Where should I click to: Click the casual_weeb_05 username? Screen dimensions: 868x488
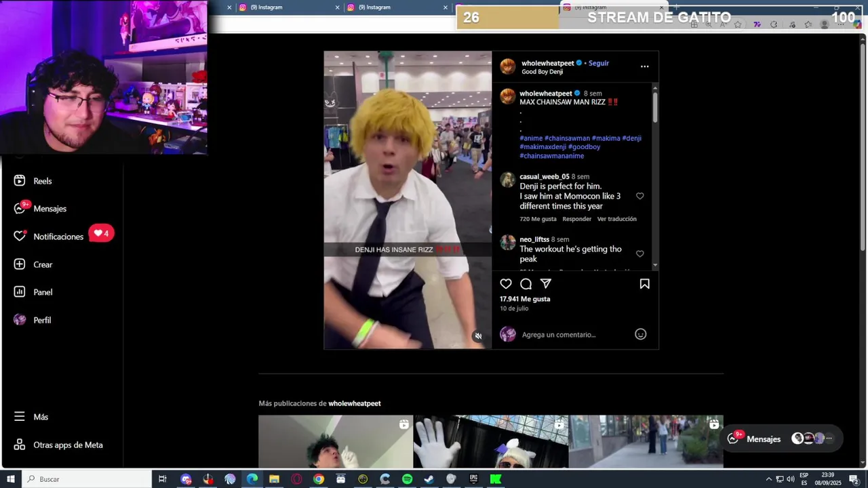[545, 177]
